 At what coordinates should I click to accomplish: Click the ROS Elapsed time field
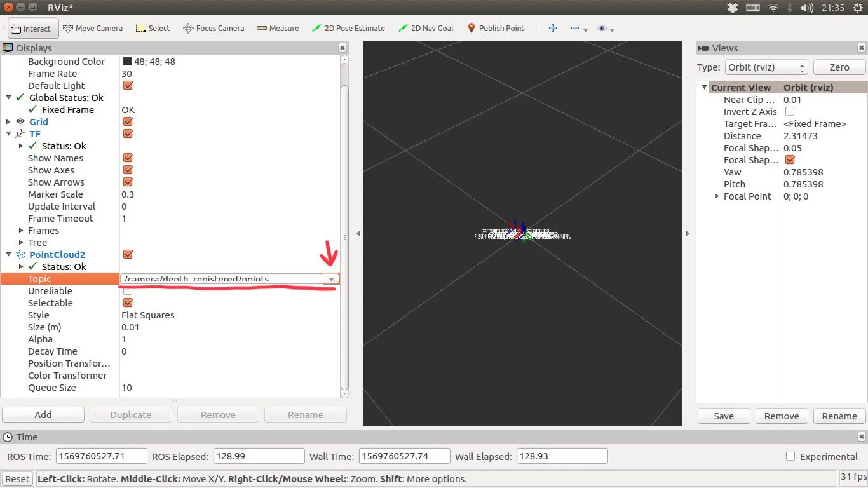[x=258, y=456]
